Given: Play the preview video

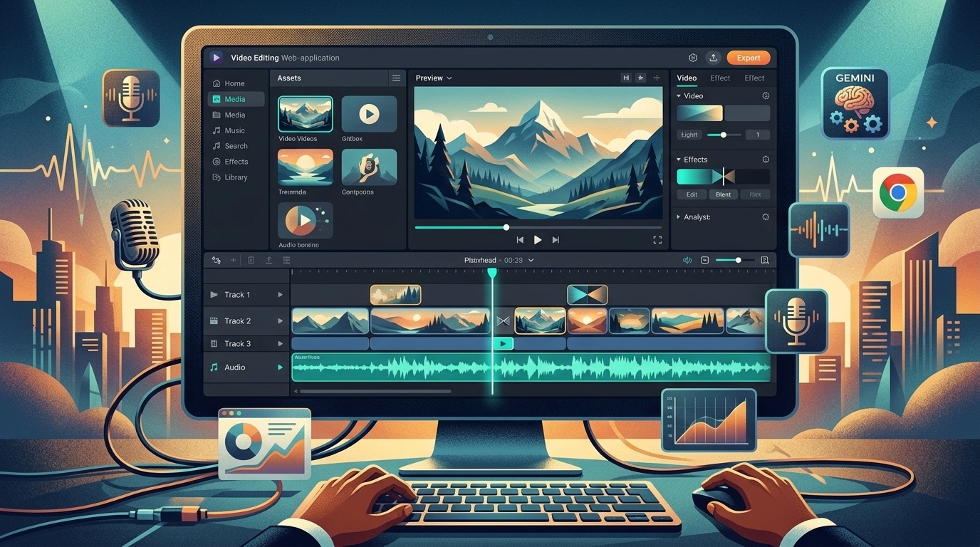Looking at the screenshot, I should pos(538,240).
